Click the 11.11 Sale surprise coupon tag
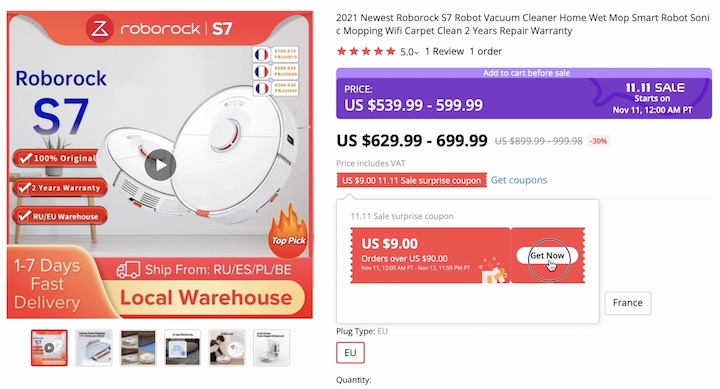Viewport: 720px width, 389px height. click(411, 180)
